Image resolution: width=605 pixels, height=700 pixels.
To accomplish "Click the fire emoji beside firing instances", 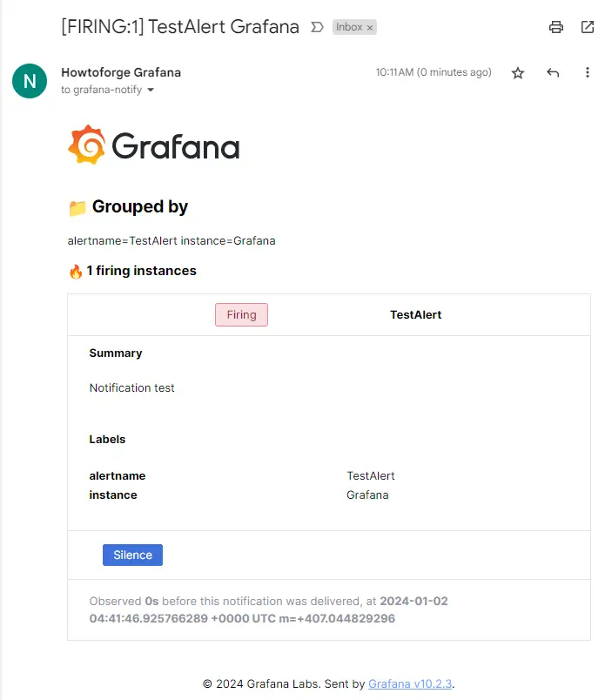I will (x=74, y=271).
